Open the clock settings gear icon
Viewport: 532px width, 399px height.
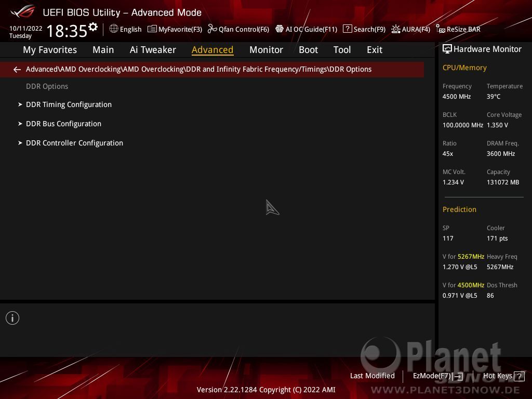click(93, 27)
